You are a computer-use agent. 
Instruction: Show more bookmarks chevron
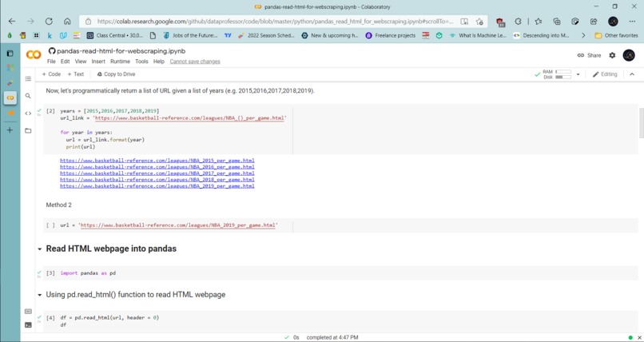[583, 36]
